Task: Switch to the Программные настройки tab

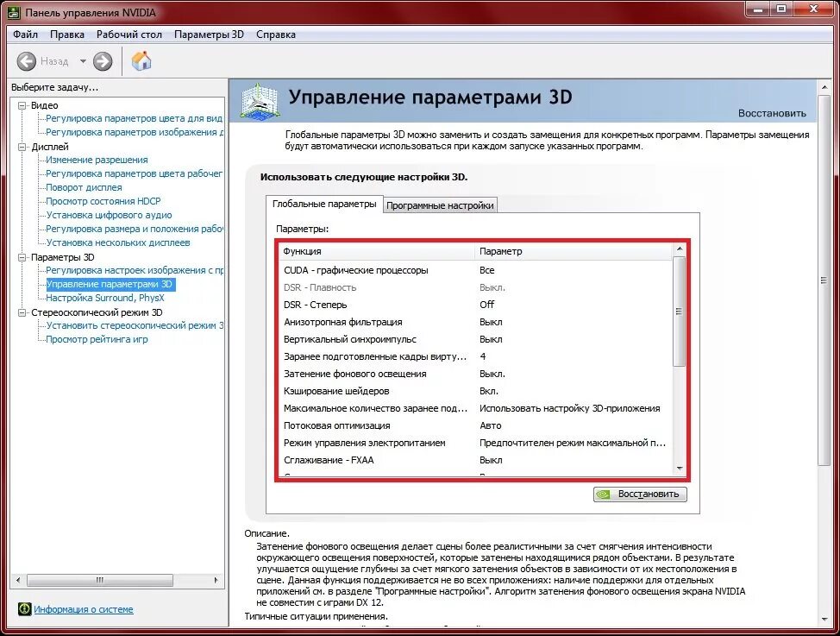Action: click(440, 205)
